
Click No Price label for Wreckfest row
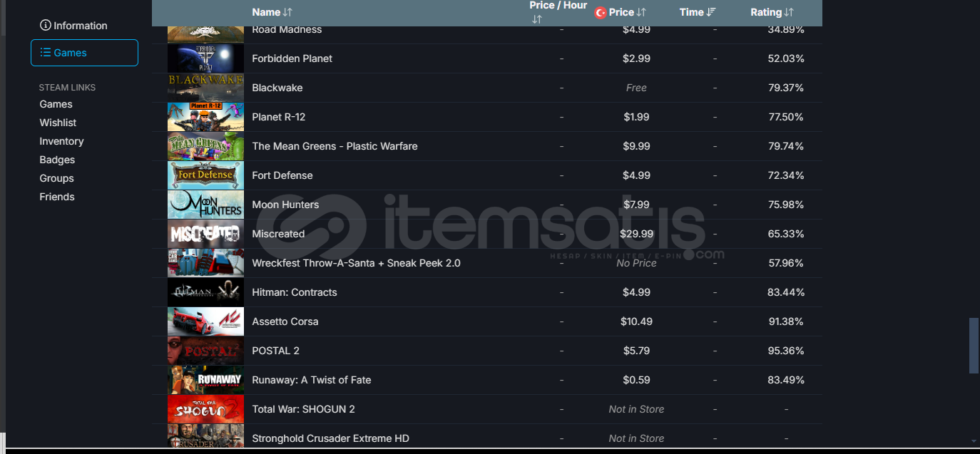click(x=636, y=263)
